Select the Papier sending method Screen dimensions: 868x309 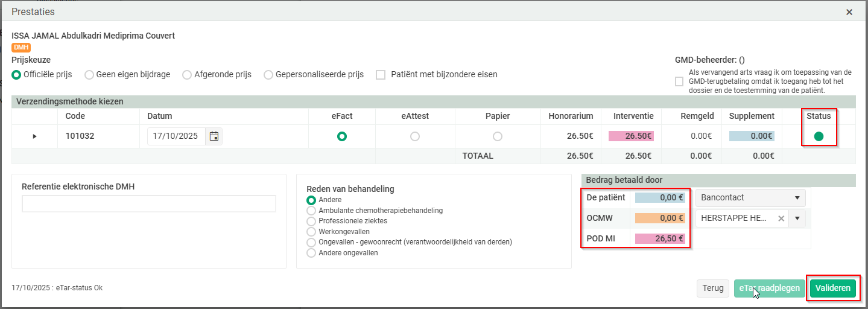pyautogui.click(x=498, y=136)
